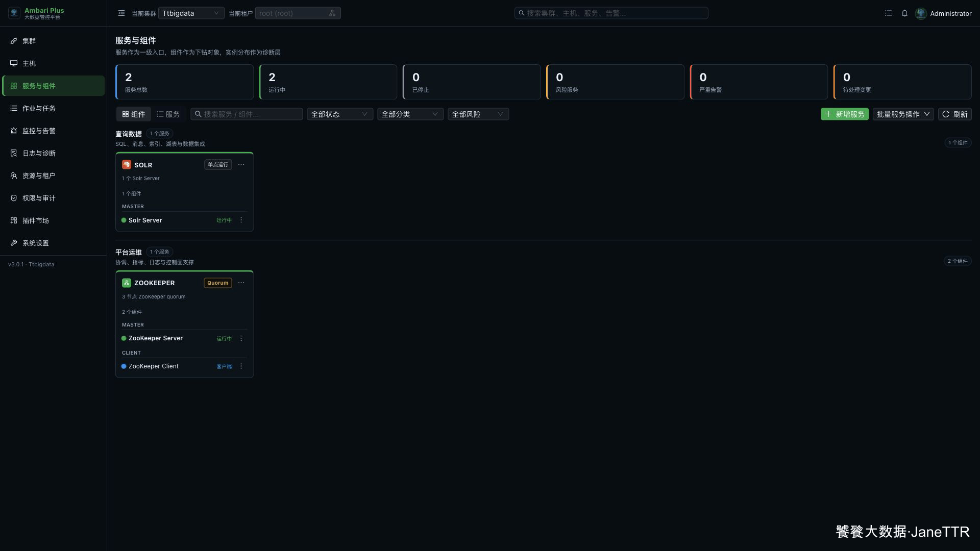The width and height of the screenshot is (980, 551).
Task: Click the 2 个组件 badge on right
Action: (x=958, y=261)
